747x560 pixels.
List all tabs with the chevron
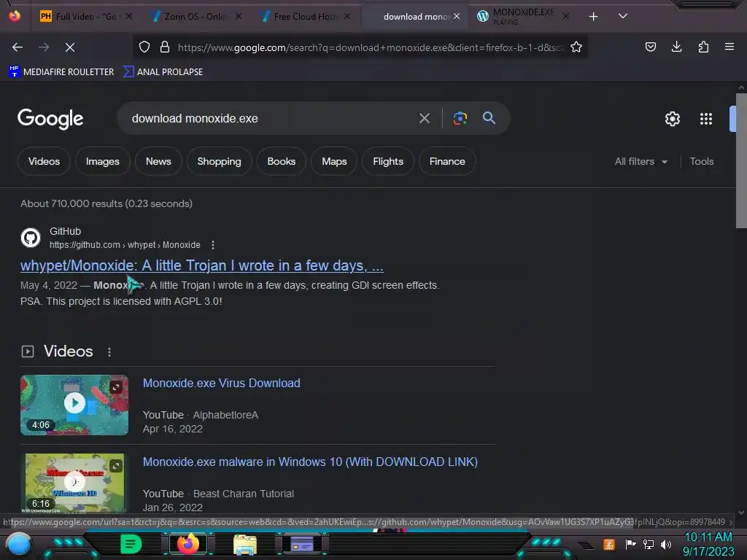click(623, 16)
